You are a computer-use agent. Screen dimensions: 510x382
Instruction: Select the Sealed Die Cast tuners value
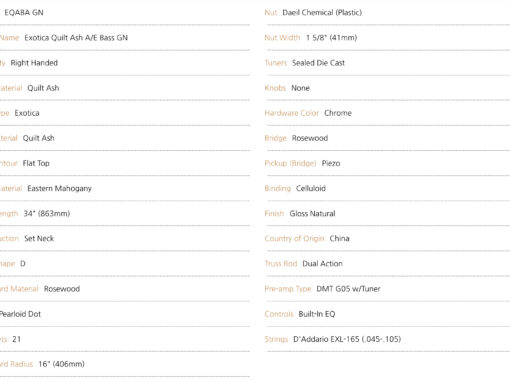(318, 63)
